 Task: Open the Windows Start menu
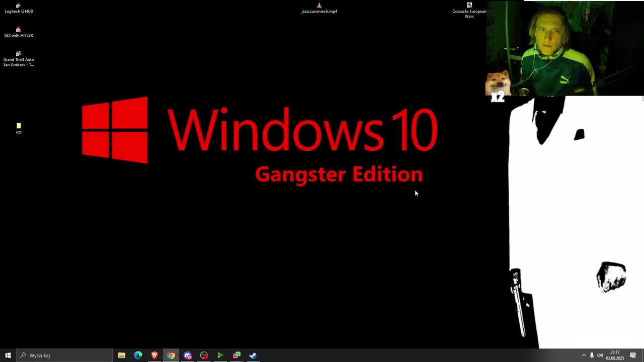coord(8,355)
